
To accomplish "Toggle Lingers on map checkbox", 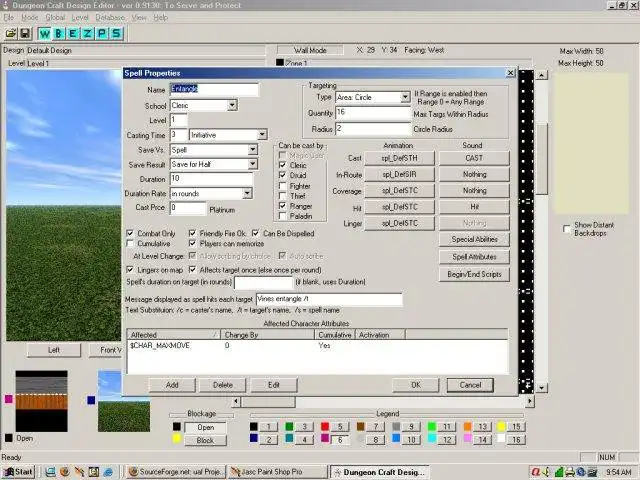I will point(130,270).
